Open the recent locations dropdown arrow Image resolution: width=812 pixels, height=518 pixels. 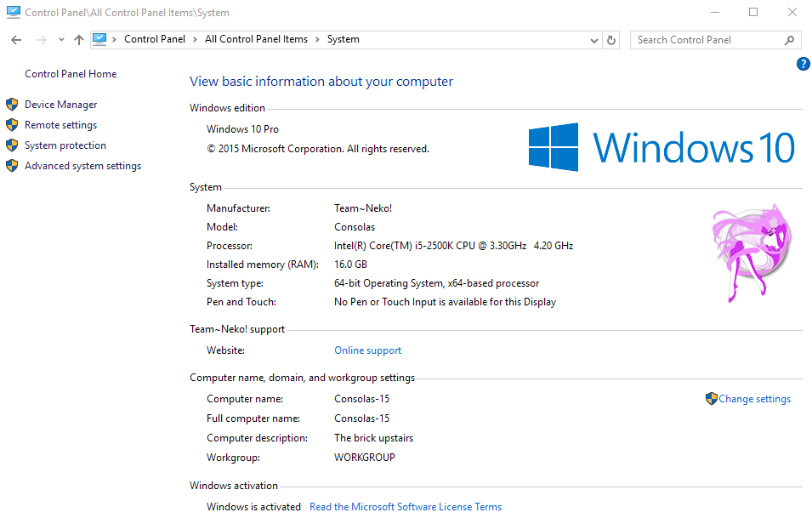61,40
